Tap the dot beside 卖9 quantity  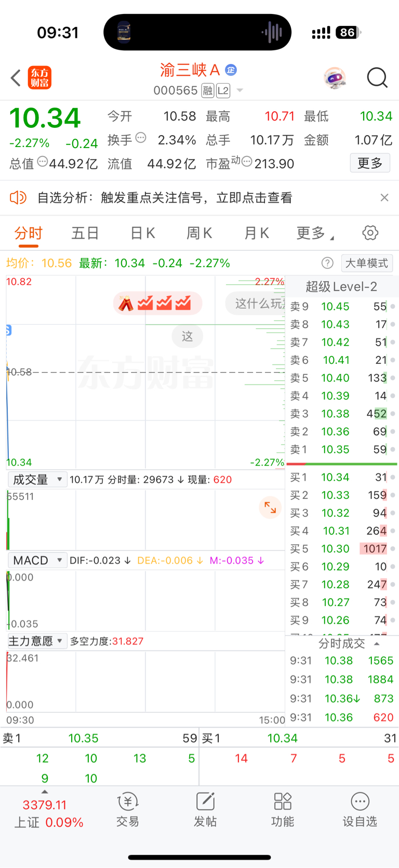point(393,307)
